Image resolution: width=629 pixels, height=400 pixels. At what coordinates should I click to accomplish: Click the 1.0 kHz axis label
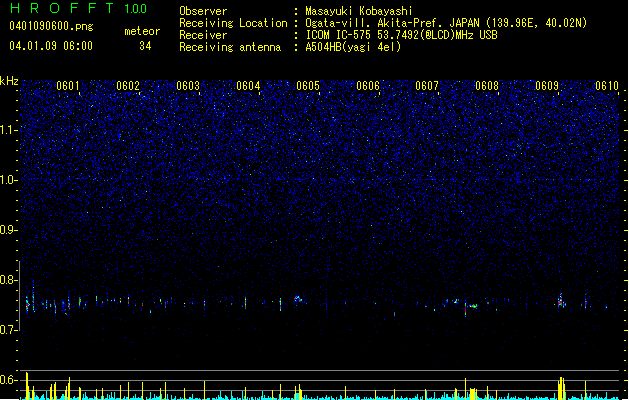tap(9, 180)
